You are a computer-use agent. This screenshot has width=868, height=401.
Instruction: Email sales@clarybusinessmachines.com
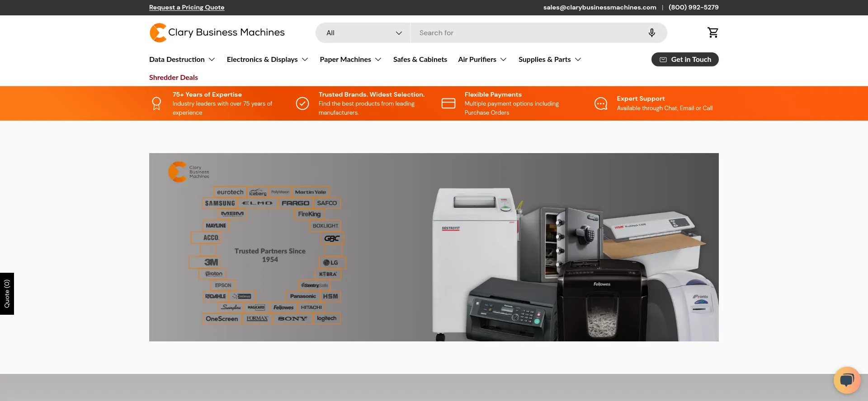tap(599, 7)
